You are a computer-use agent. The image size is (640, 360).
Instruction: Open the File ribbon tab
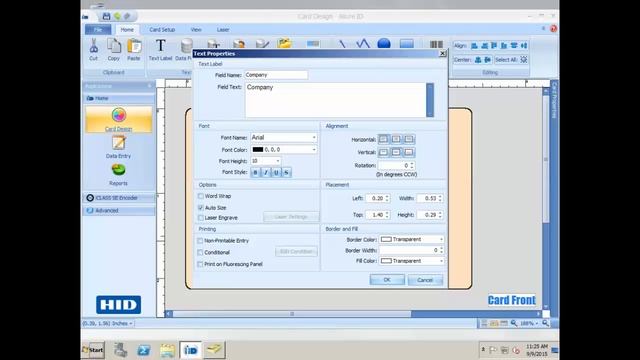[x=98, y=30]
